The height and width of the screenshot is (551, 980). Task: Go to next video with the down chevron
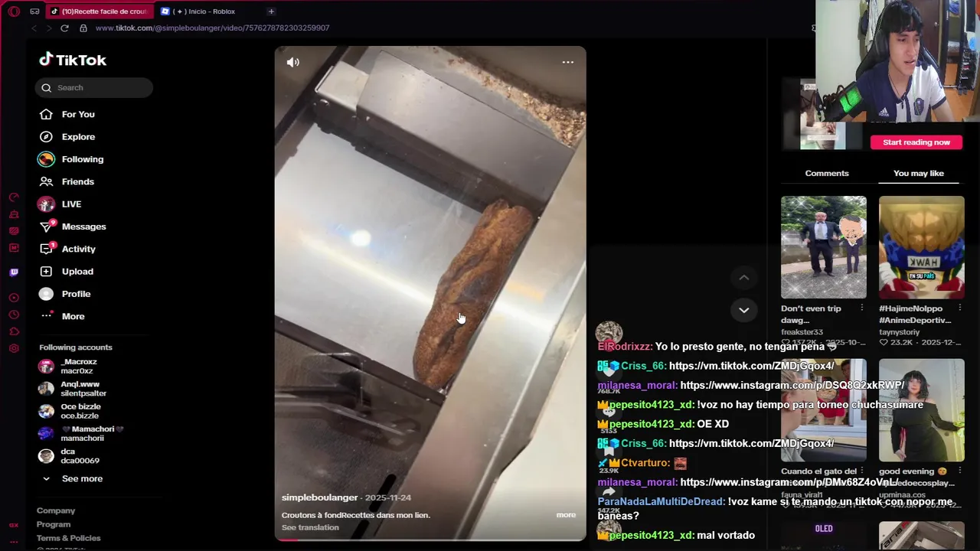click(743, 310)
